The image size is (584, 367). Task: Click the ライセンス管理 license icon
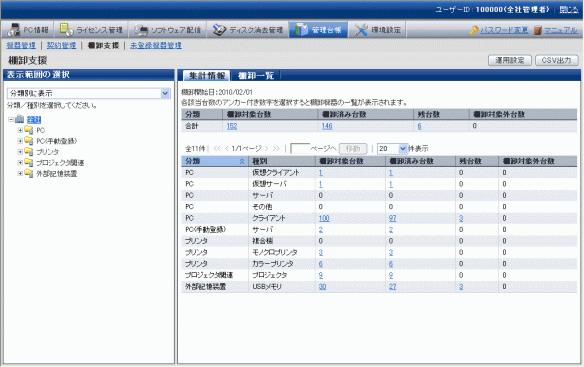66,30
